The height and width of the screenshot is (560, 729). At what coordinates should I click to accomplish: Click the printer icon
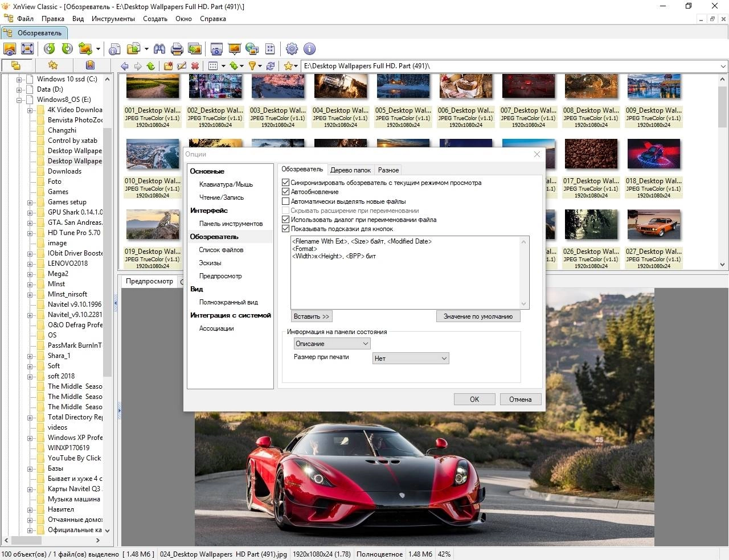(177, 49)
